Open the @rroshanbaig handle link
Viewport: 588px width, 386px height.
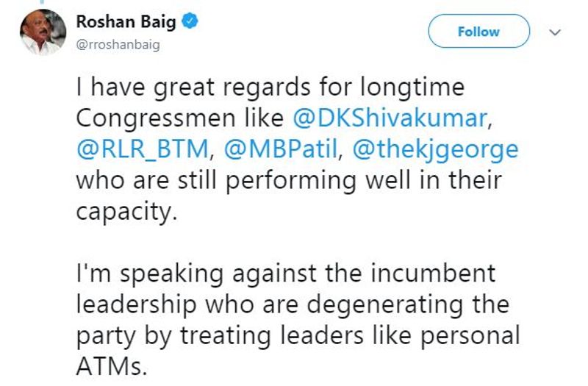tap(118, 45)
